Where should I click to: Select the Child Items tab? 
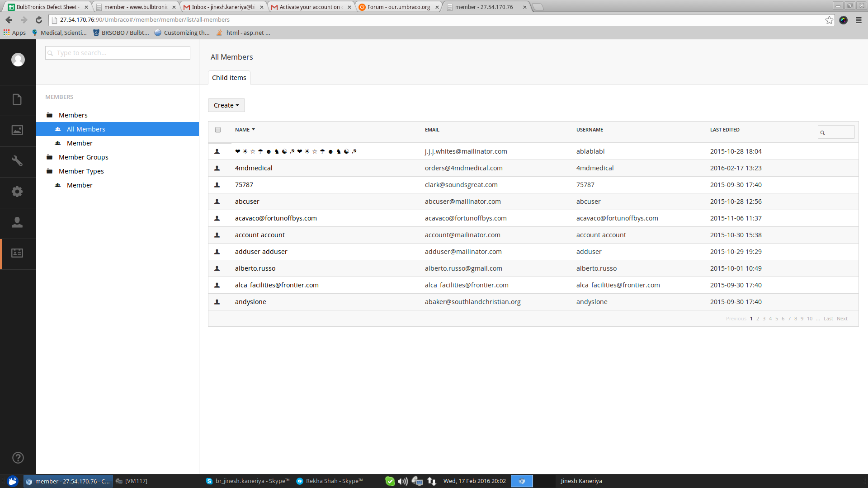coord(229,78)
